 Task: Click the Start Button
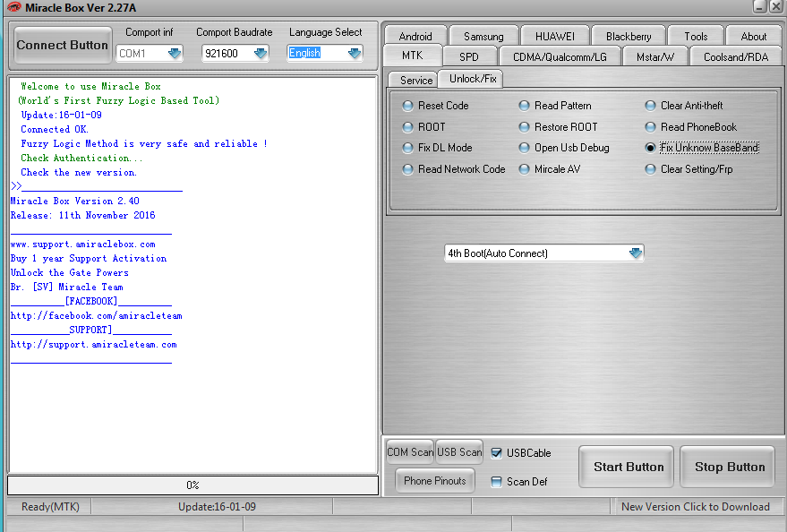point(629,467)
